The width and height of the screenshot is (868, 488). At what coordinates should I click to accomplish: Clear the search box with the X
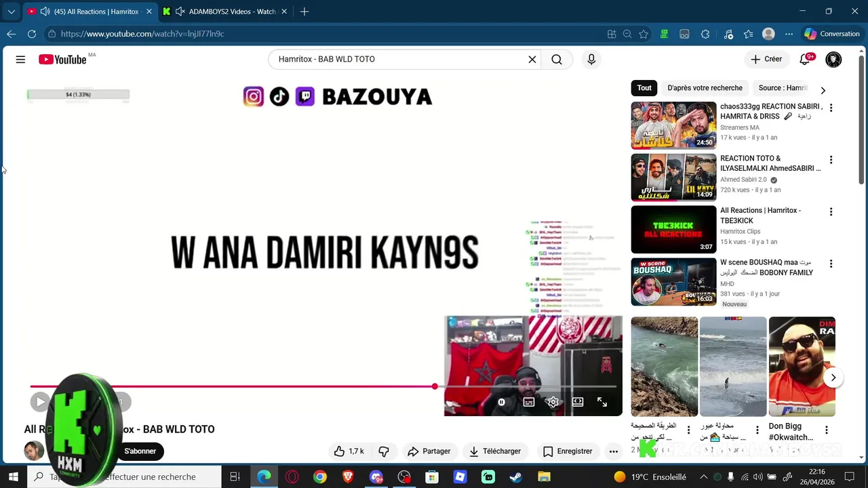pos(532,60)
